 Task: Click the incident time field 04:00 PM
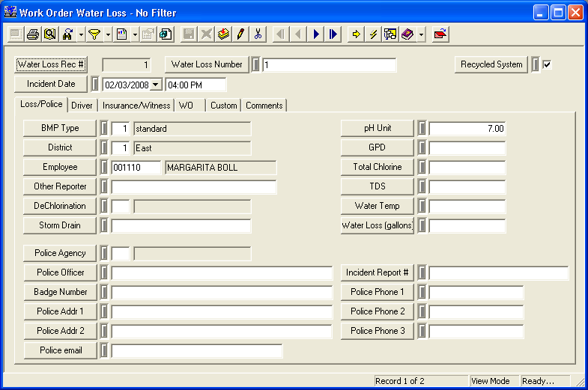[x=196, y=85]
